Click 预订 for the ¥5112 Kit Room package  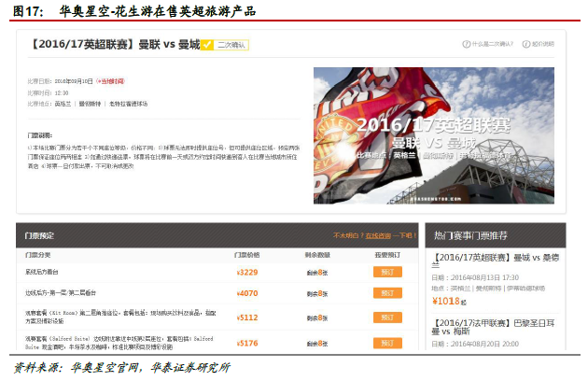point(387,317)
